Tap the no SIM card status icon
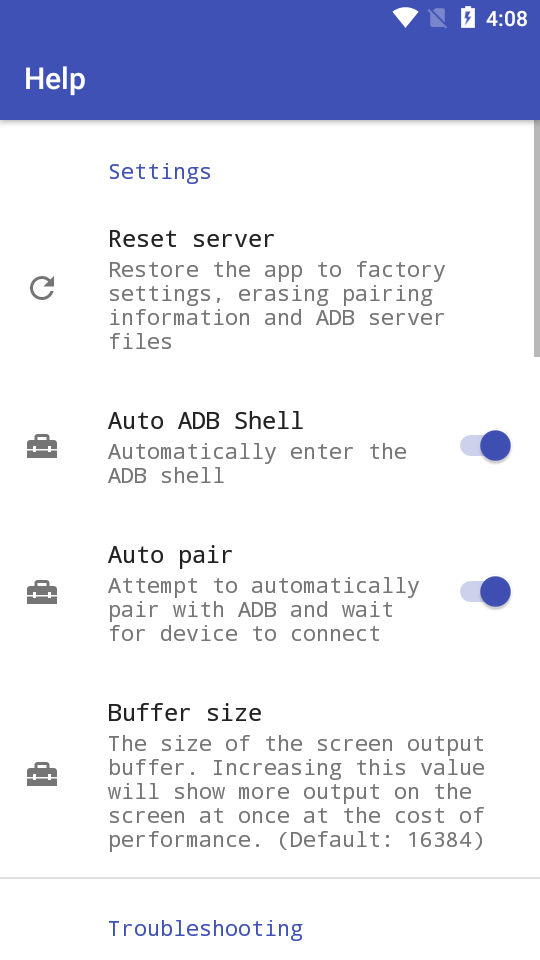The image size is (540, 960). pos(438,18)
